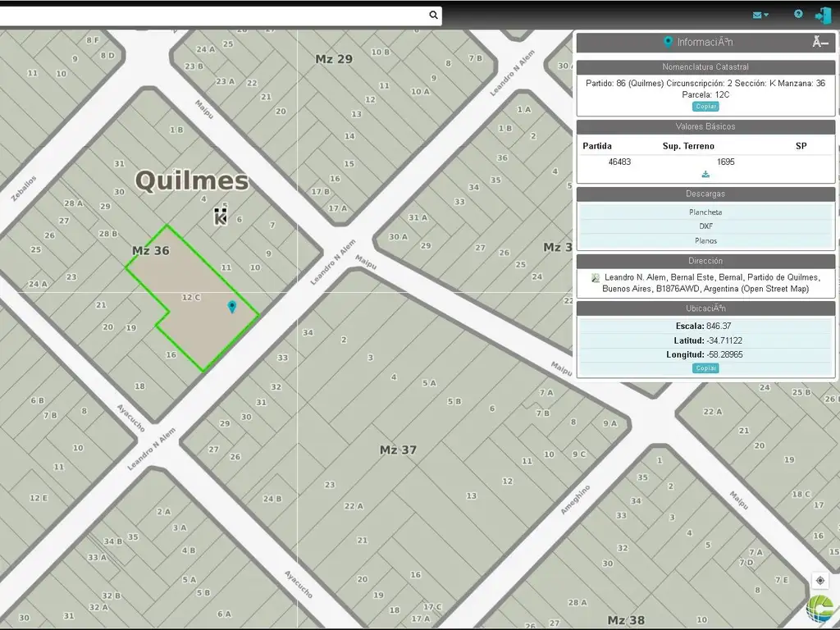Click the search magnifier icon
Screen dimensions: 840x630
433,15
